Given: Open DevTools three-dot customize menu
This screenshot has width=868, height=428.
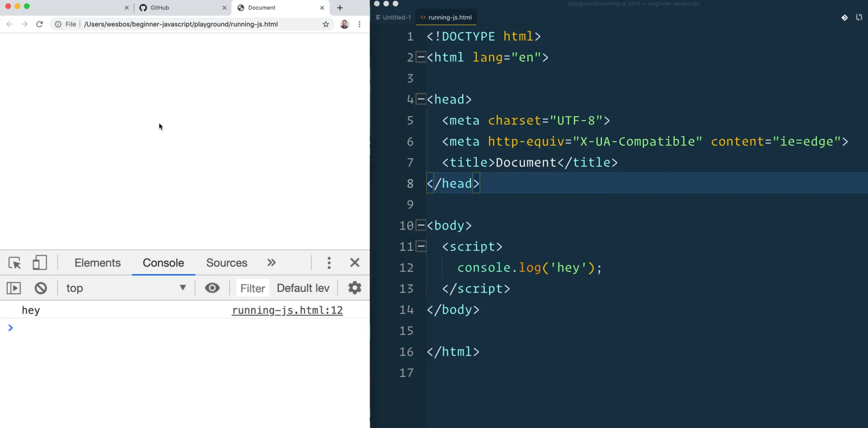Looking at the screenshot, I should tap(329, 263).
